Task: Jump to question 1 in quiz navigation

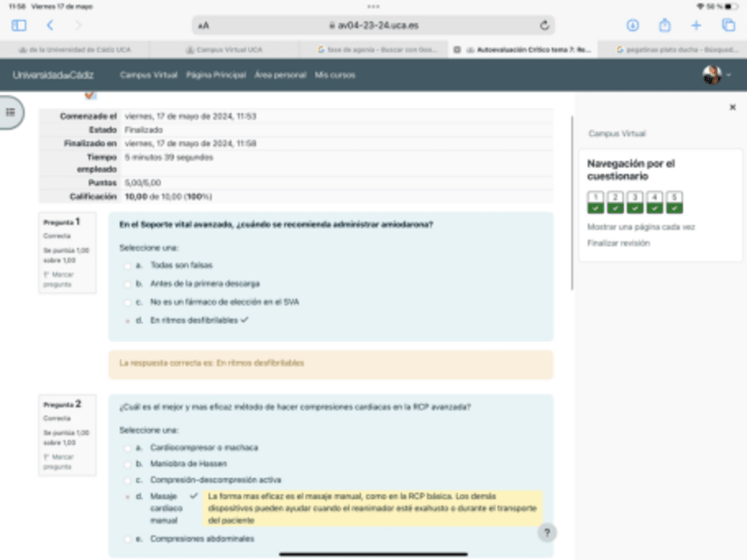Action: pyautogui.click(x=595, y=203)
